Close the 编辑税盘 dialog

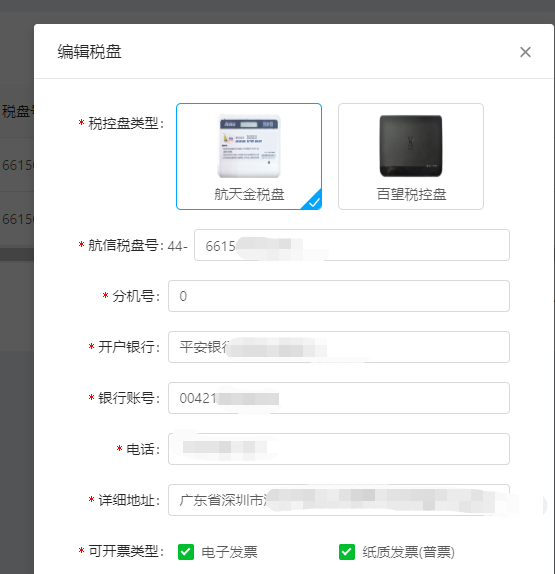tap(525, 52)
